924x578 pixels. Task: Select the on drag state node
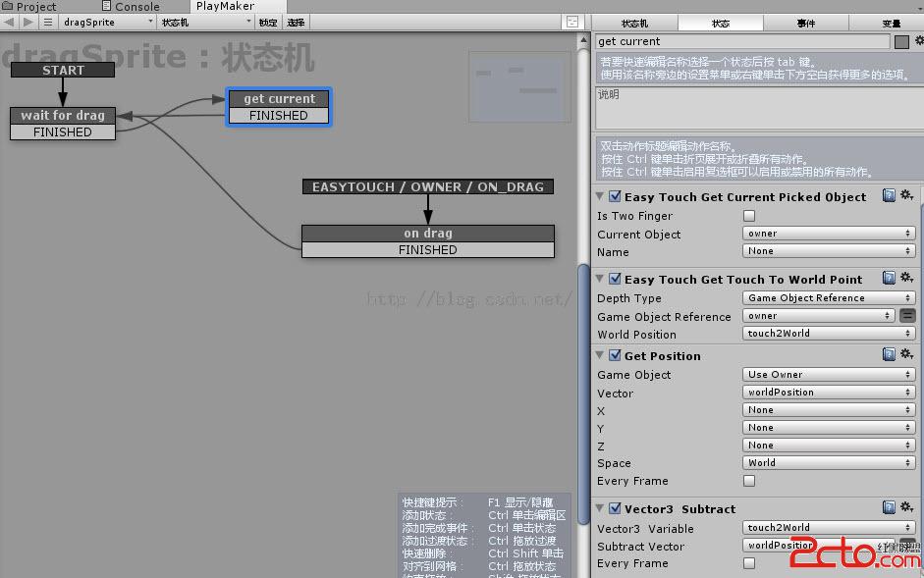point(428,233)
